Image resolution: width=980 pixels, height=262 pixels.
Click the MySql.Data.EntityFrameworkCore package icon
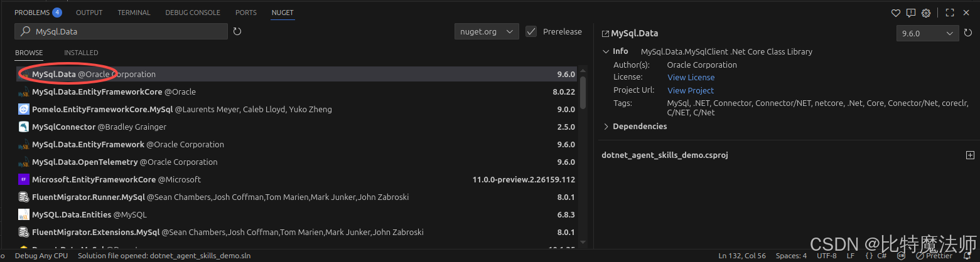point(23,92)
